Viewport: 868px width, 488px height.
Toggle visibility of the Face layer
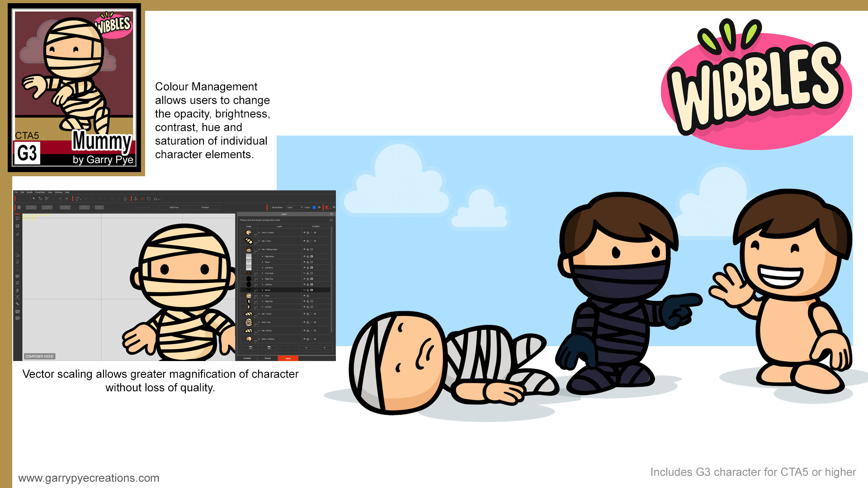click(304, 296)
